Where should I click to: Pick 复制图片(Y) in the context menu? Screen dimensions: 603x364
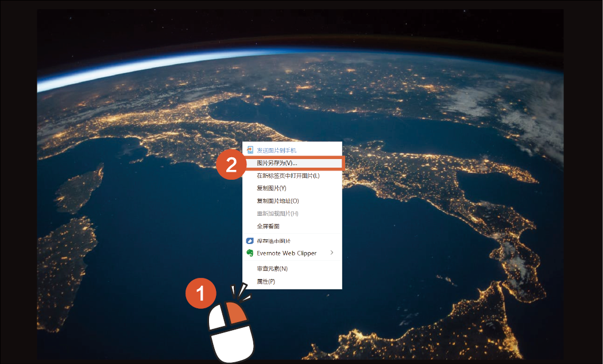point(271,188)
